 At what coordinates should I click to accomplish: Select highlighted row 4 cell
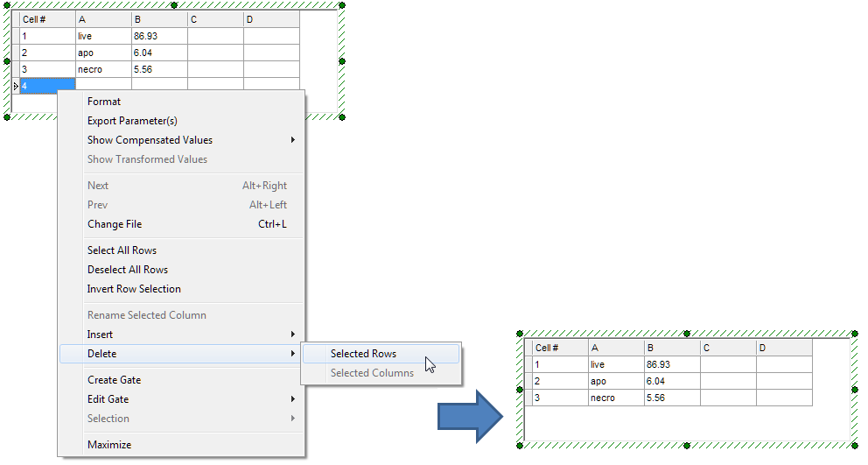point(46,86)
